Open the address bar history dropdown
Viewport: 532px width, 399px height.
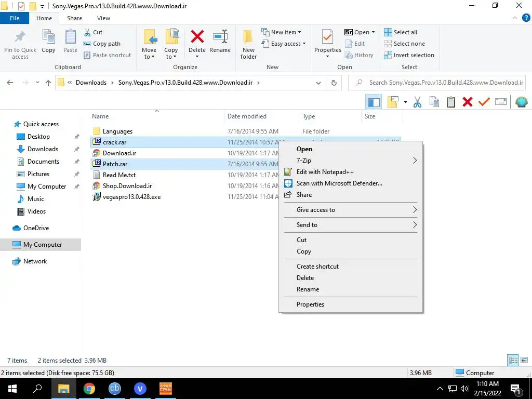click(318, 83)
